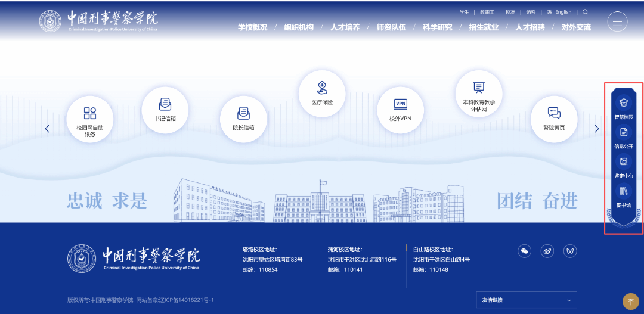Click the 教职工 link in the top bar
The height and width of the screenshot is (314, 644).
click(x=487, y=12)
